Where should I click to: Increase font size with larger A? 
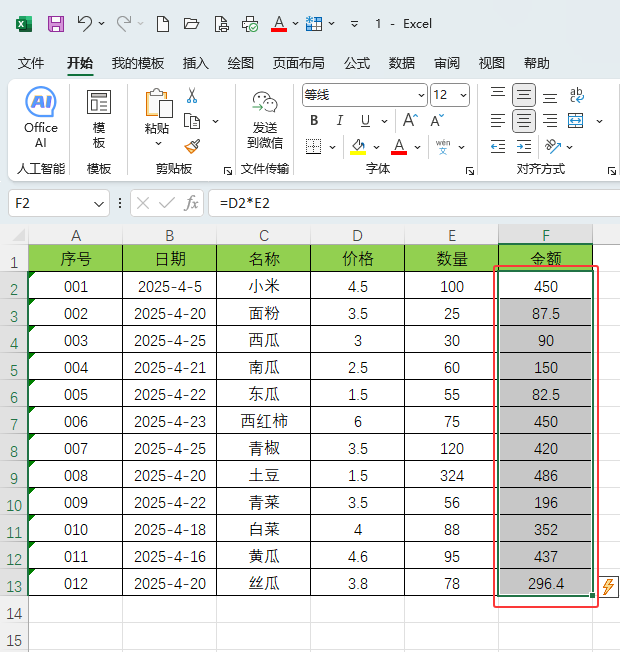410,121
